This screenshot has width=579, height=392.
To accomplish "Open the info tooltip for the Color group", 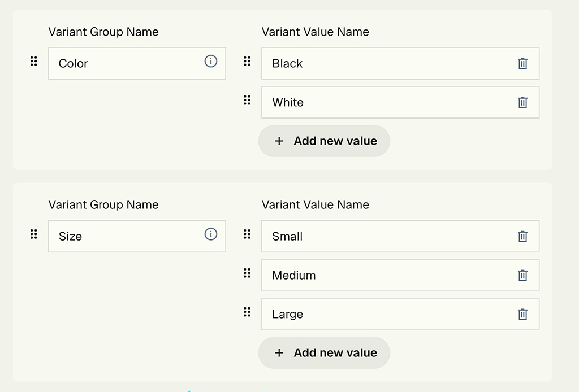I will (x=210, y=62).
